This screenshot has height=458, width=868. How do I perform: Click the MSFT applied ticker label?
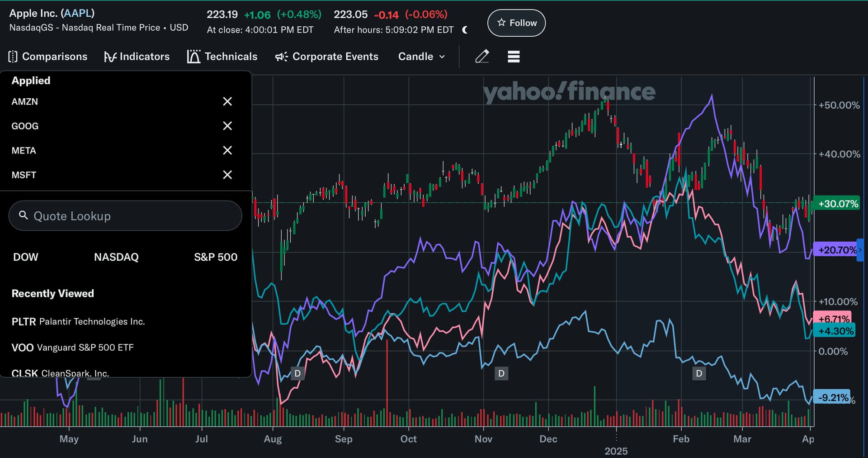(24, 175)
